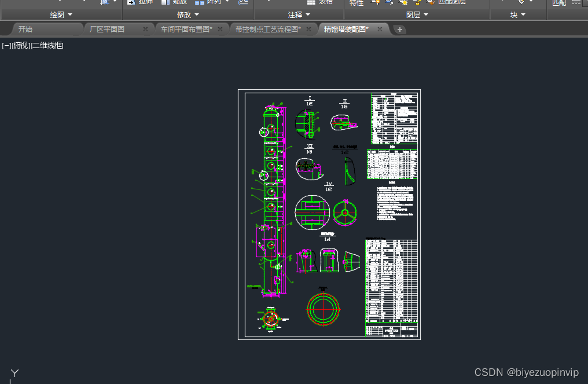Close the 厂区平面图 tab
Screen dimensions: 588x384
click(x=145, y=30)
